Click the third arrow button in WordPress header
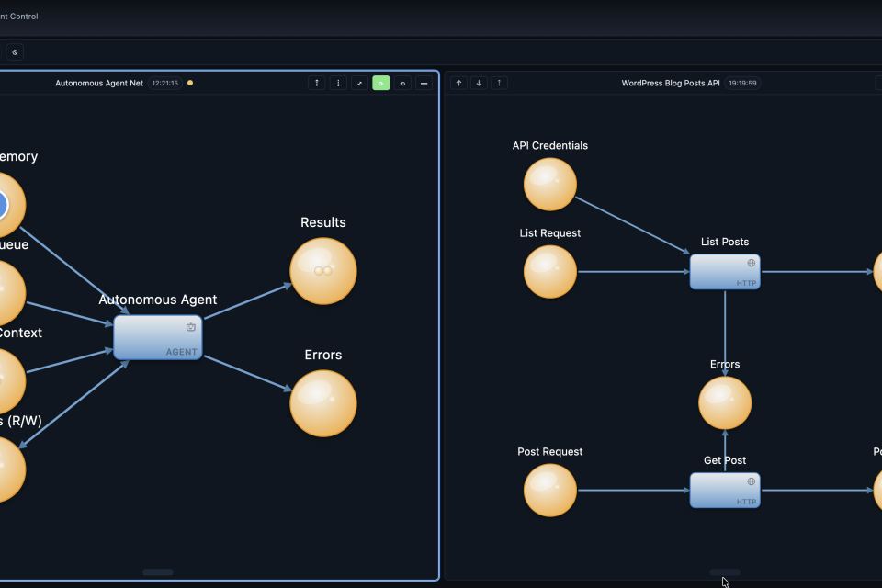882x588 pixels. pos(499,83)
